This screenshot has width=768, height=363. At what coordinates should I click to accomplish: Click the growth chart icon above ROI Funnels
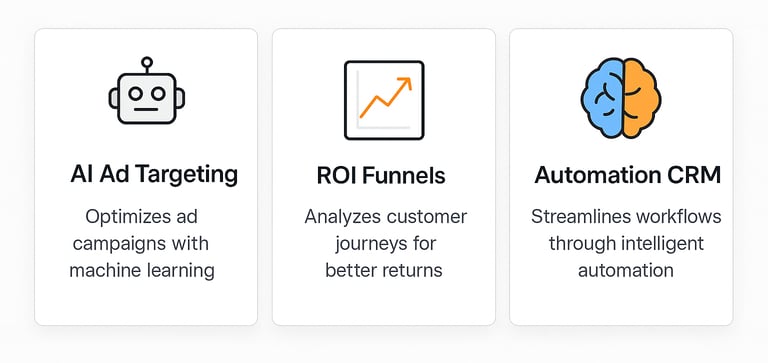coord(384,100)
